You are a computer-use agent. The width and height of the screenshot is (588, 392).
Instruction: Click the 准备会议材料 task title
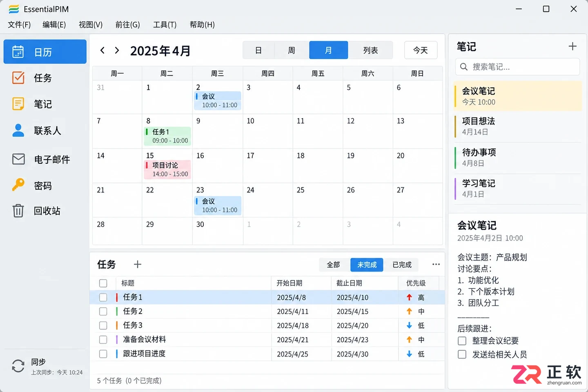pos(145,339)
